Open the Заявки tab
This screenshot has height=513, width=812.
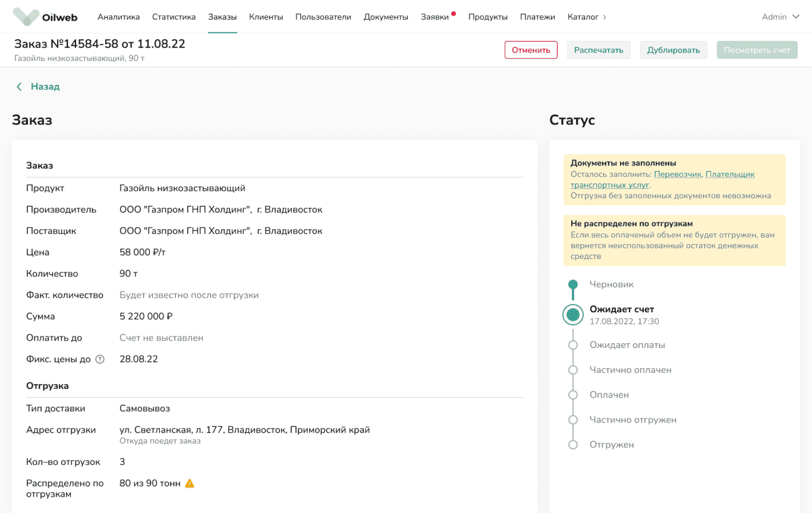coord(435,17)
